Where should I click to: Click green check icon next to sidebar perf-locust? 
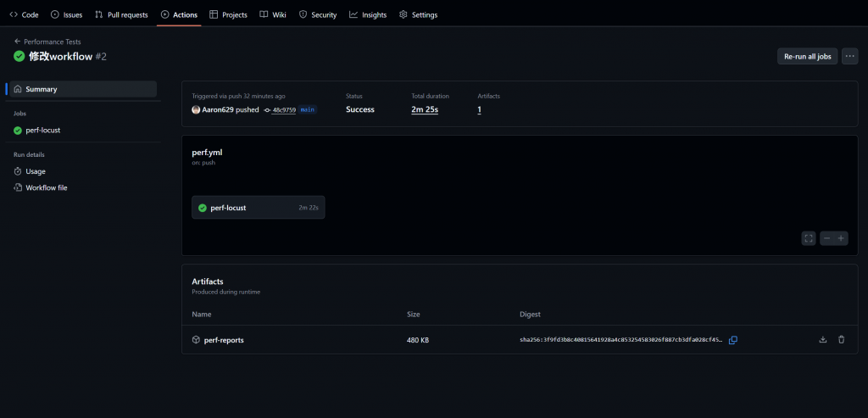click(x=18, y=131)
